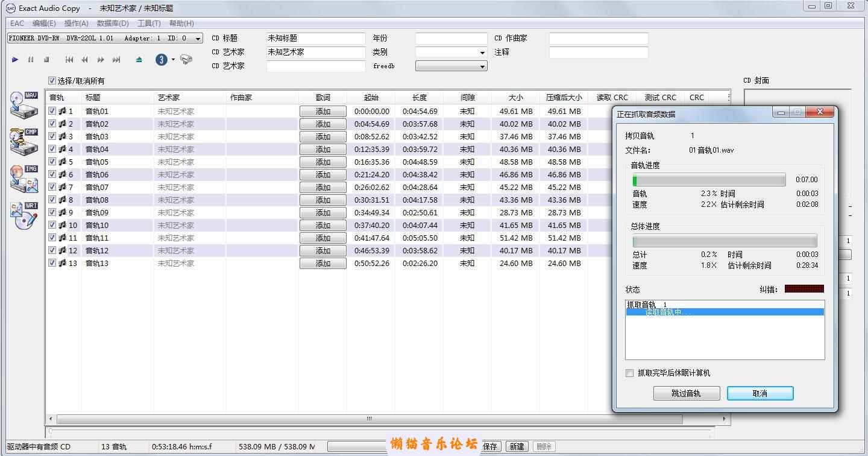Uncheck track 1 checkbox
This screenshot has height=456, width=868.
[52, 111]
